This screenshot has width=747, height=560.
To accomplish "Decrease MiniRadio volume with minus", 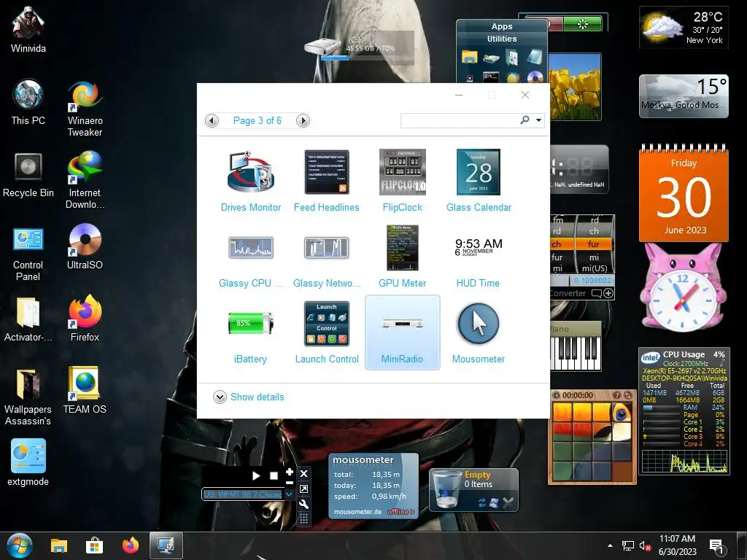I will [289, 483].
